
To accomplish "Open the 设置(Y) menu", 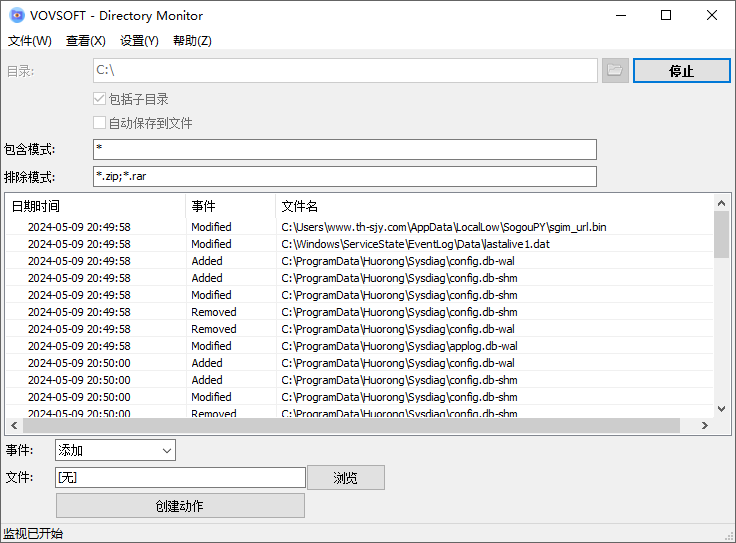I will tap(139, 41).
